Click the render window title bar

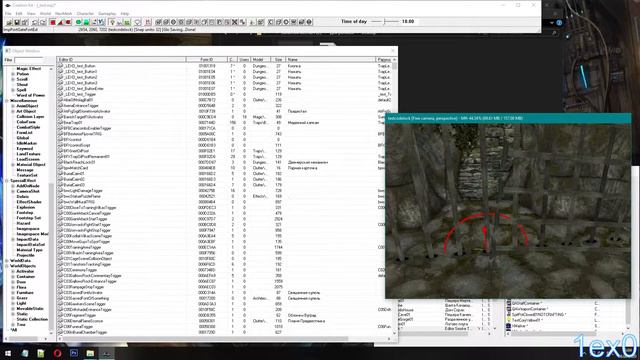point(508,118)
